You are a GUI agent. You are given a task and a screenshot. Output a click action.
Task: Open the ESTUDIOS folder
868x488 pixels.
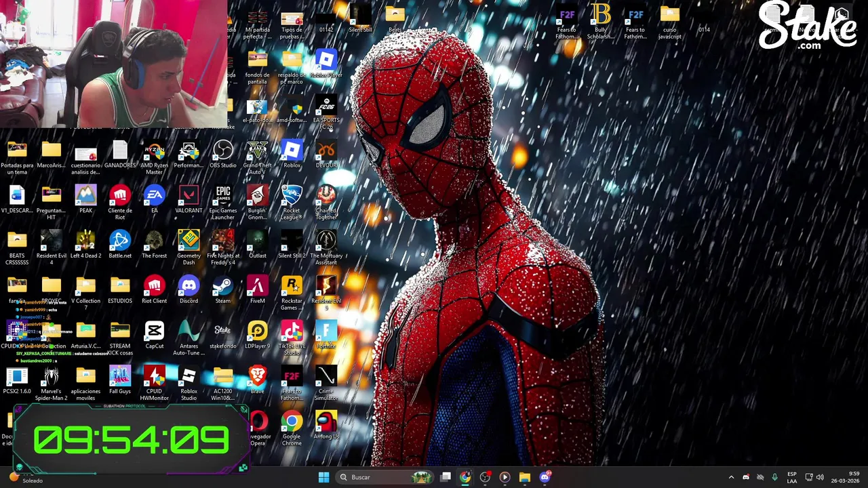[x=120, y=290]
